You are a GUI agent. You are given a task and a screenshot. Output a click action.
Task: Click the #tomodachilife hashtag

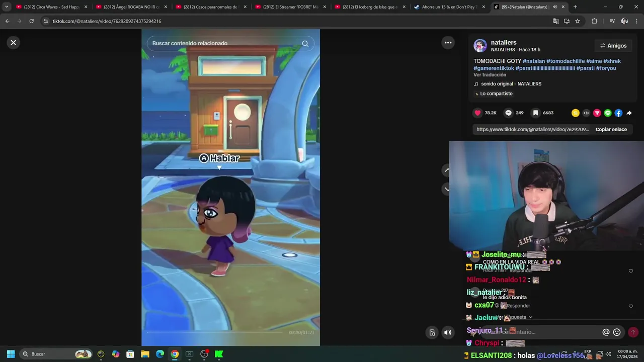tap(566, 61)
